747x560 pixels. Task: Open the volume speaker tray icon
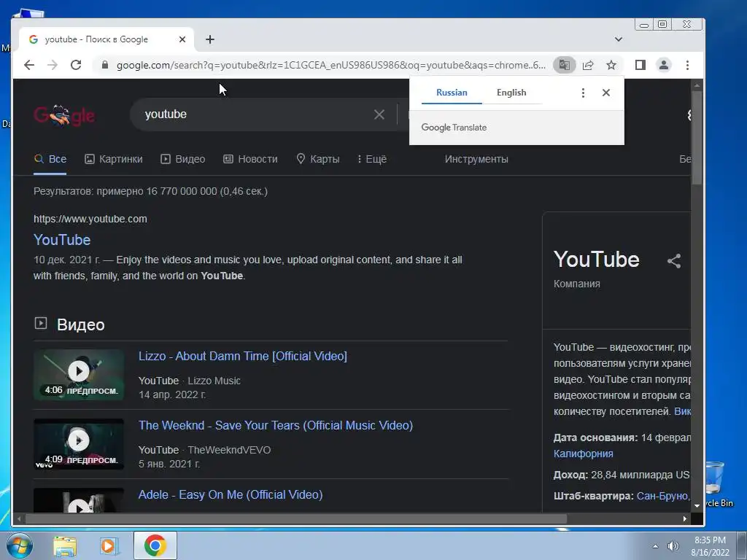(x=673, y=546)
